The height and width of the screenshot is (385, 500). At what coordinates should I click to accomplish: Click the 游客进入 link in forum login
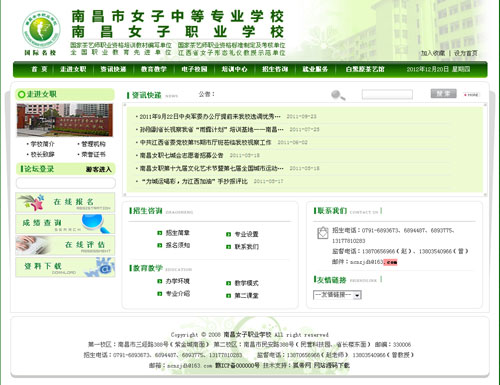tap(99, 169)
